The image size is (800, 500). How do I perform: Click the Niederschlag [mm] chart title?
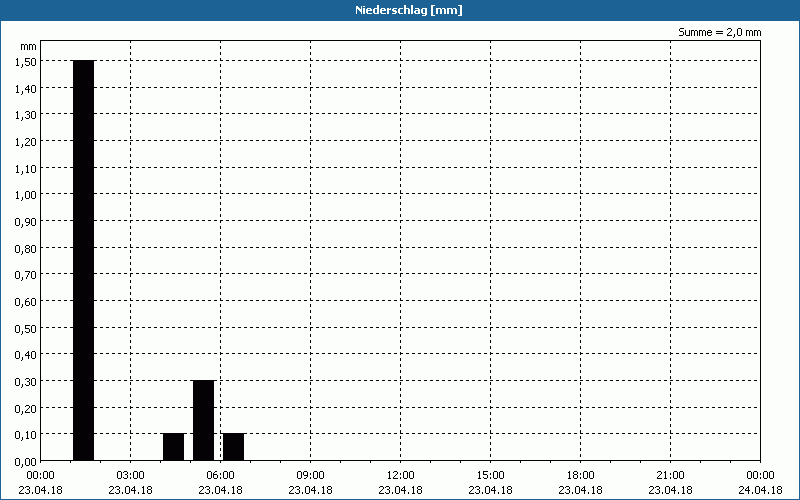409,10
